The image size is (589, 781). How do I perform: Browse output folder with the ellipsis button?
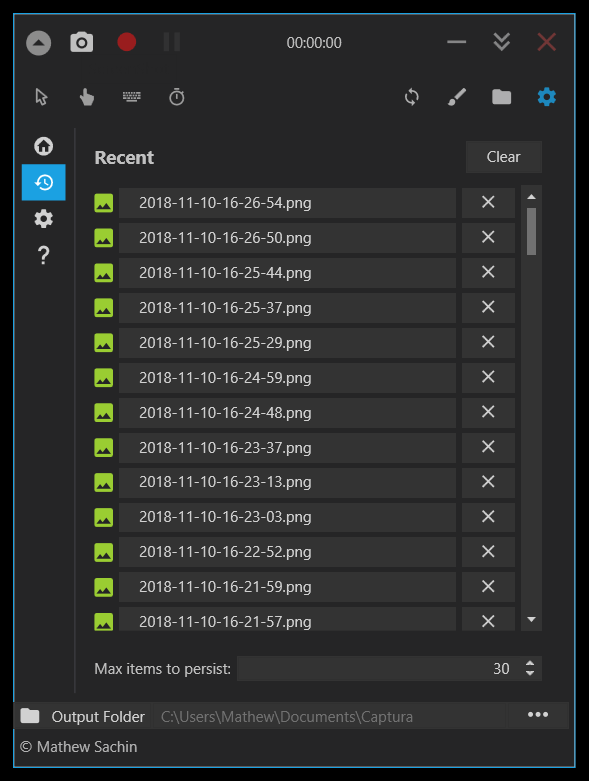[538, 715]
